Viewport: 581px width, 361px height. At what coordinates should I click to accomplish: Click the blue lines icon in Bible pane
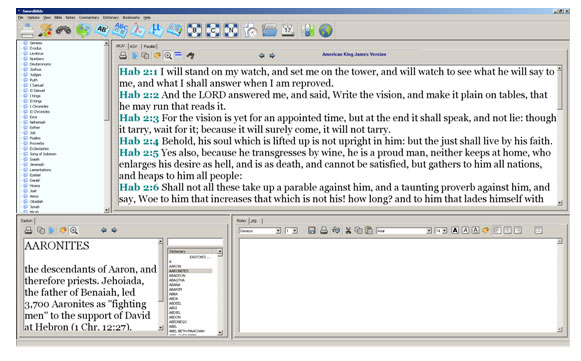[178, 55]
